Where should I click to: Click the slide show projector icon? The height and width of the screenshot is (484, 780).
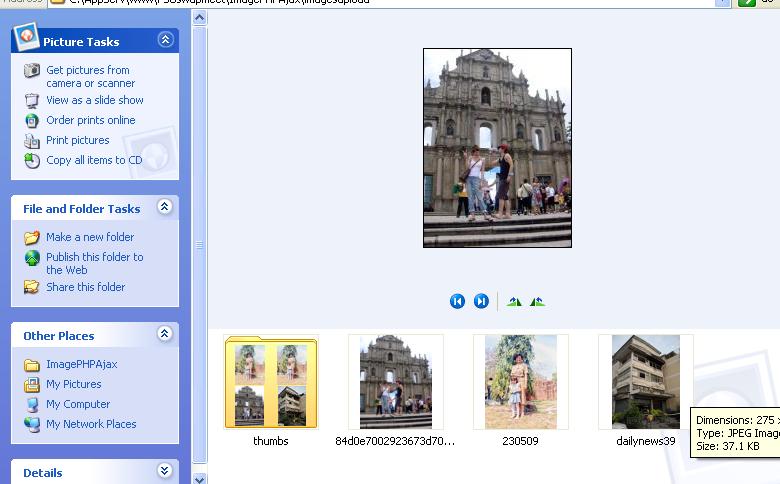(32, 100)
